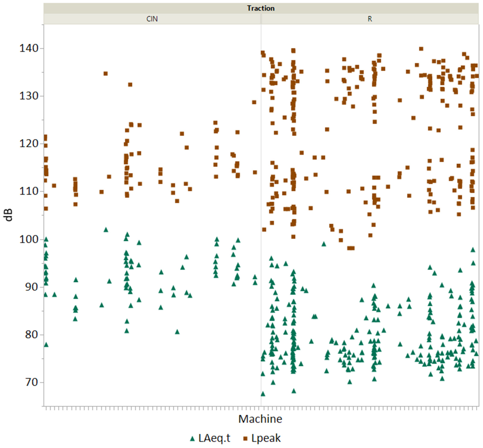Select the CIN panel header
The width and height of the screenshot is (483, 448).
[152, 19]
